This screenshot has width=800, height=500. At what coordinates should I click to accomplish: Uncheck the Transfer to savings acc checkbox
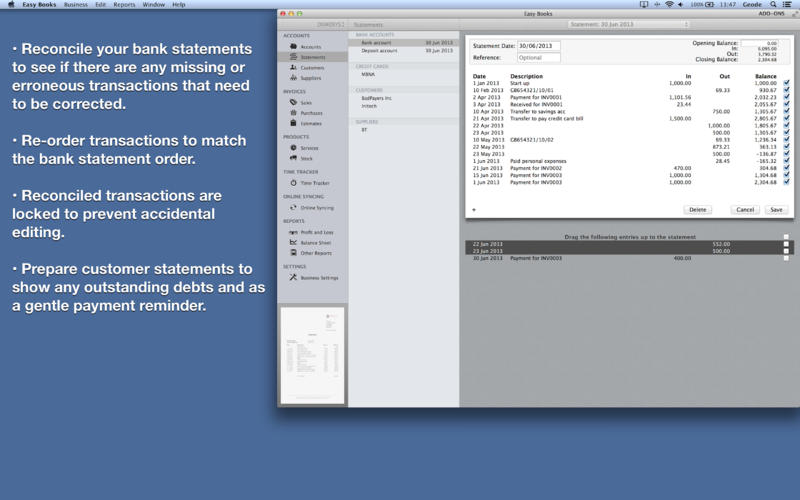786,111
